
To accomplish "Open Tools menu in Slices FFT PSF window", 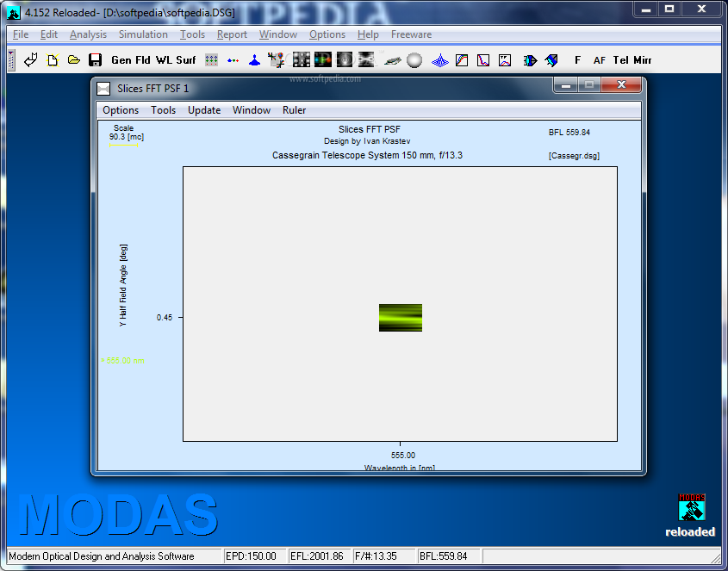I will 163,110.
